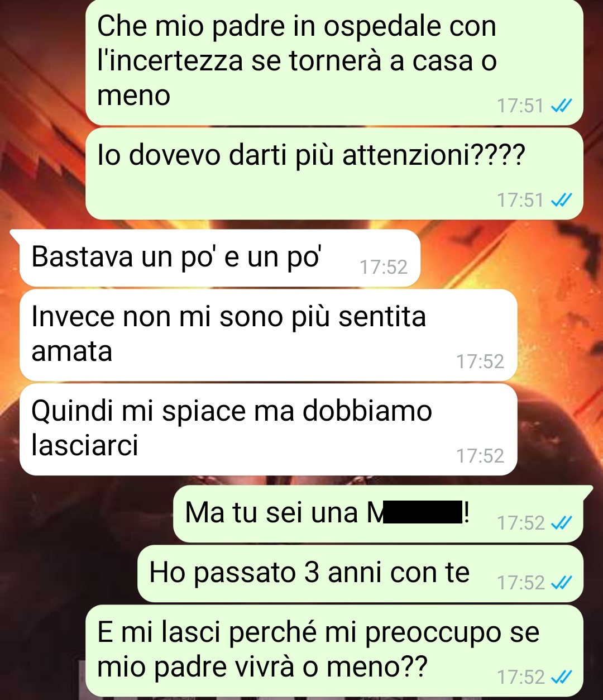Tap message starting "Che mio padre in ospedale"

pyautogui.click(x=334, y=61)
